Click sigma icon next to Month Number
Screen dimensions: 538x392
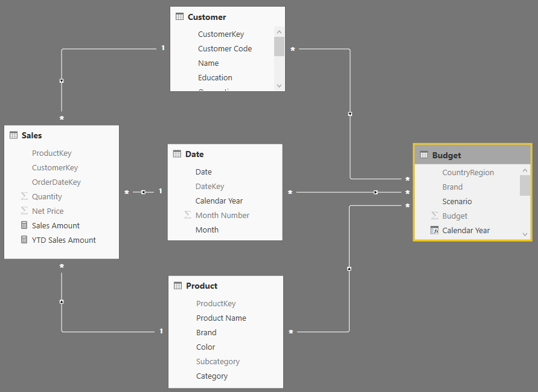coord(187,215)
